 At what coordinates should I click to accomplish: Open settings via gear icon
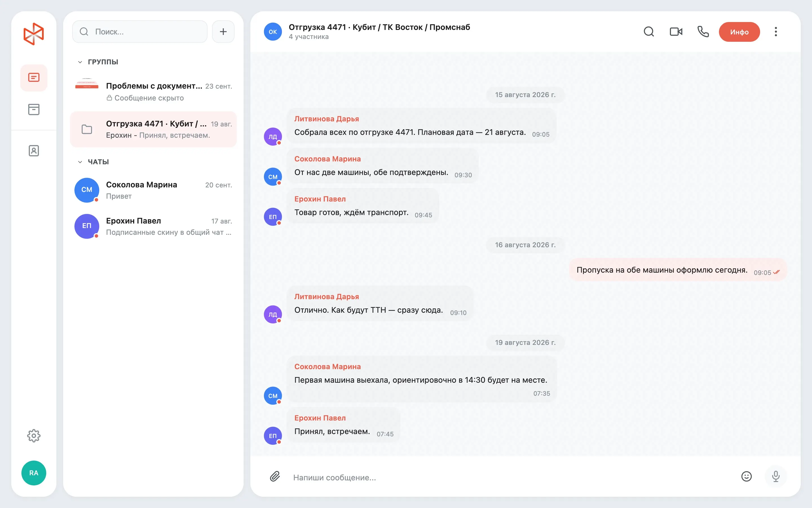34,435
